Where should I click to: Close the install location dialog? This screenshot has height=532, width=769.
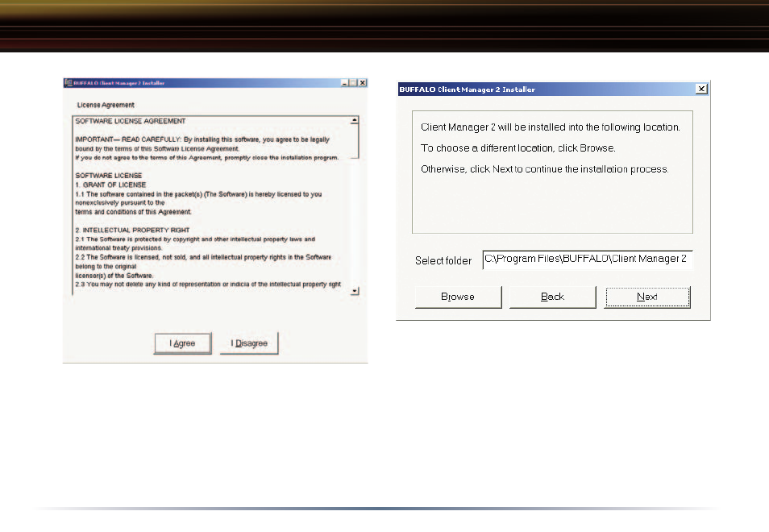tap(701, 89)
